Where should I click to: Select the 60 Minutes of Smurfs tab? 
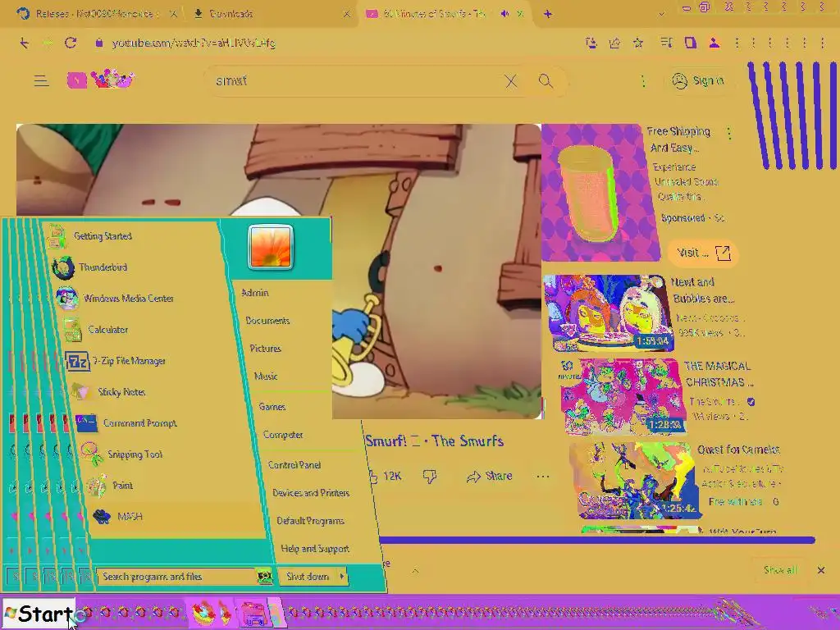442,14
